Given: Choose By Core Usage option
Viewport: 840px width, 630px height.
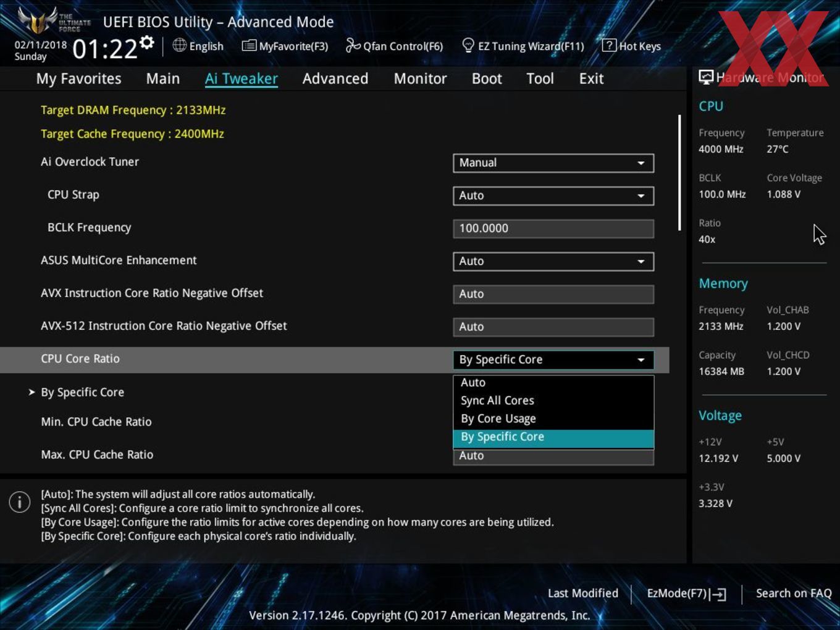Looking at the screenshot, I should [x=553, y=419].
